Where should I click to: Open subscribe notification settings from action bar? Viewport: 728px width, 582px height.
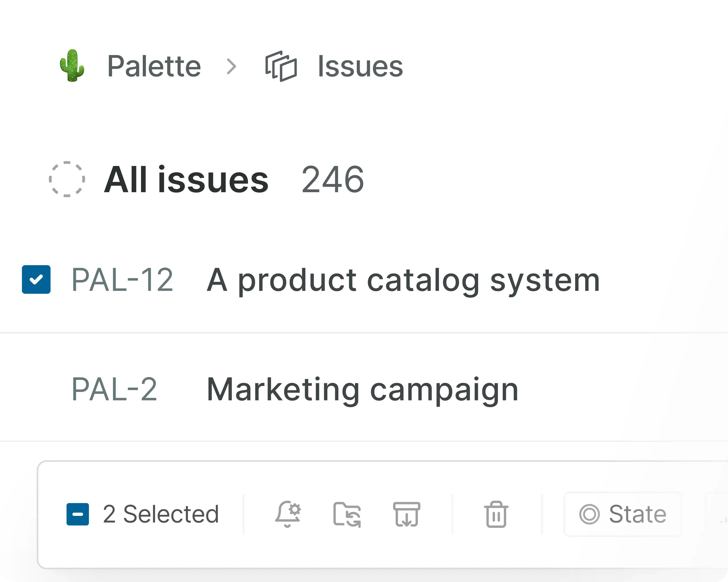[x=288, y=514]
